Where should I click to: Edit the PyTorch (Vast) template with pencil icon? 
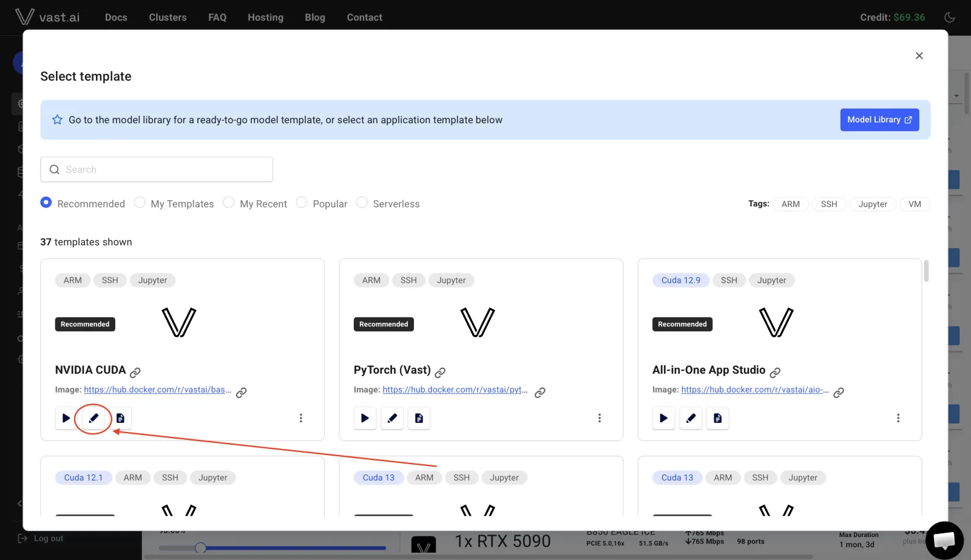pyautogui.click(x=392, y=418)
